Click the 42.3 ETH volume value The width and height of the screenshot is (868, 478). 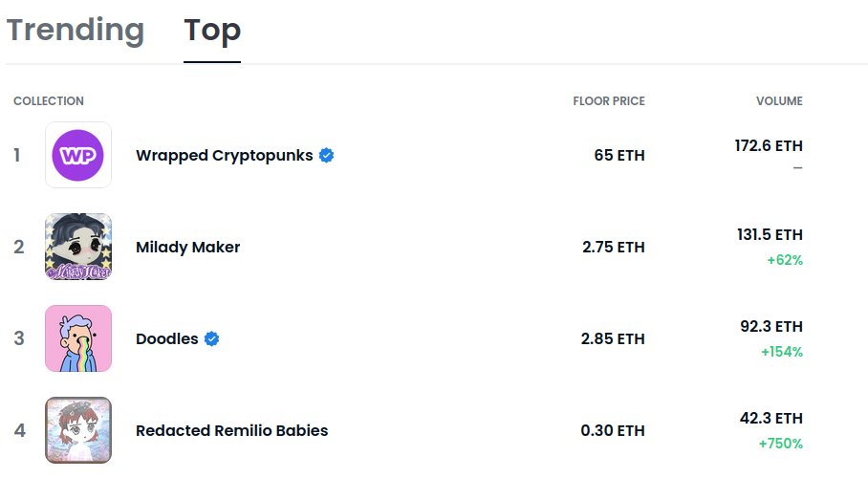tap(771, 418)
